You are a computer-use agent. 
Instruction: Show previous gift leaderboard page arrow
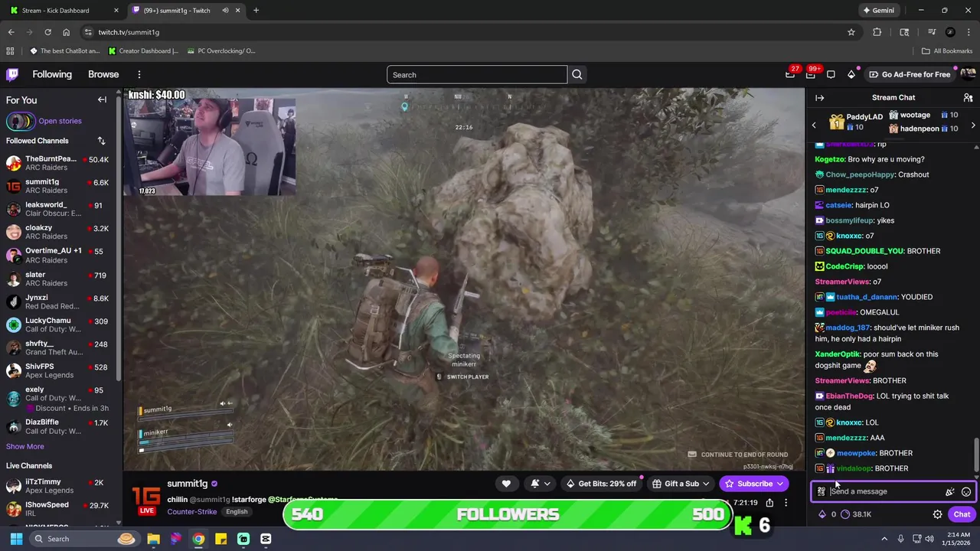(814, 125)
